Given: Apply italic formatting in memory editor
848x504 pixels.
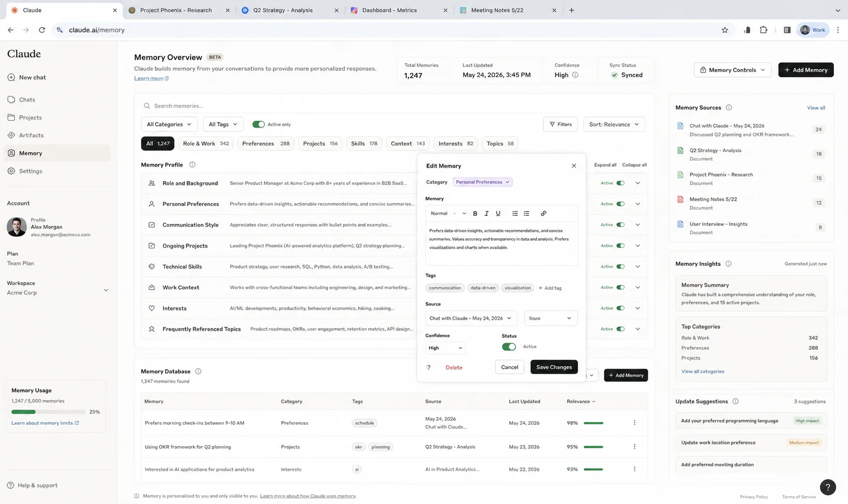Looking at the screenshot, I should [x=487, y=213].
